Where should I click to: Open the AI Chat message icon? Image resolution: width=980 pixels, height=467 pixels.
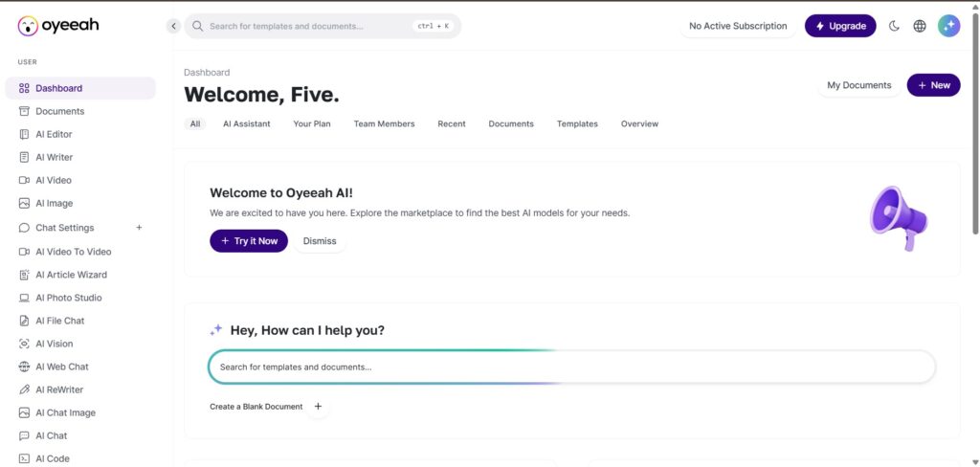click(24, 435)
